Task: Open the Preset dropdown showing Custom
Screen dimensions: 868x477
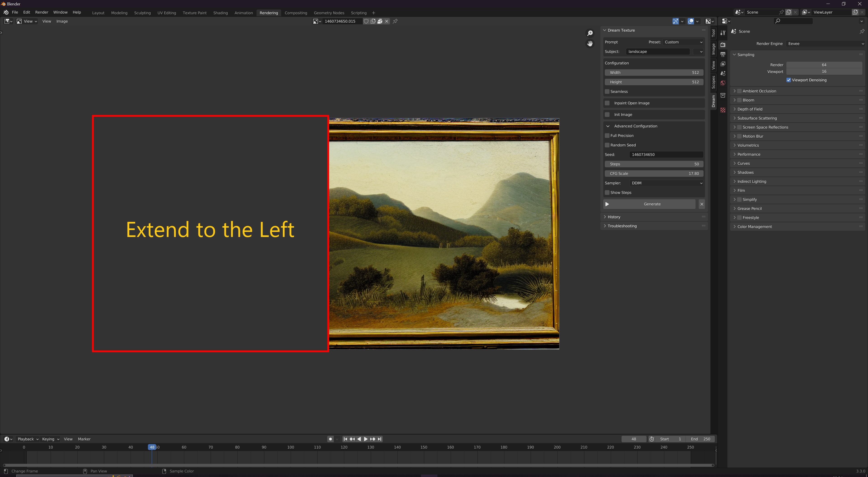Action: point(683,42)
